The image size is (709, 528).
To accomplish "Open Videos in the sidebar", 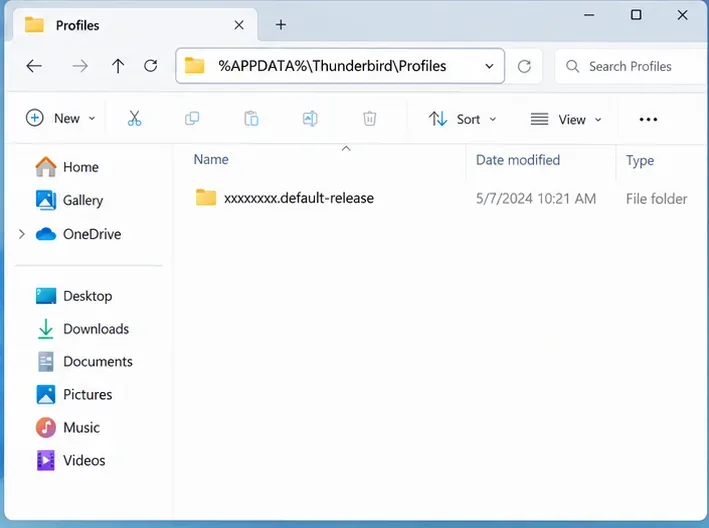I will click(70, 461).
